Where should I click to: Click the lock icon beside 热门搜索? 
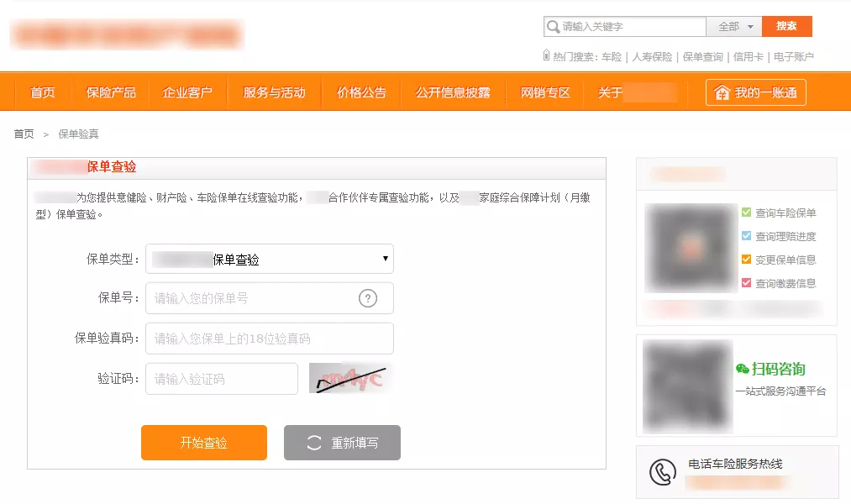click(x=546, y=56)
